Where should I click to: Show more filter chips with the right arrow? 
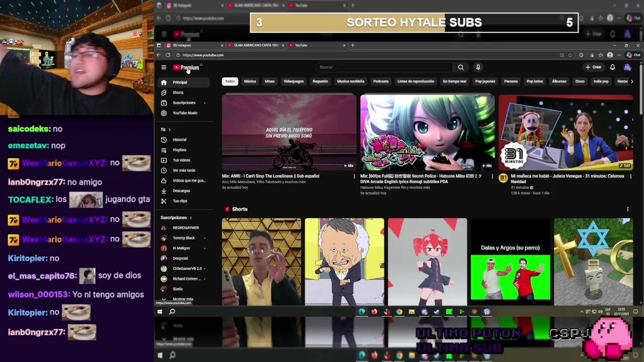click(631, 81)
